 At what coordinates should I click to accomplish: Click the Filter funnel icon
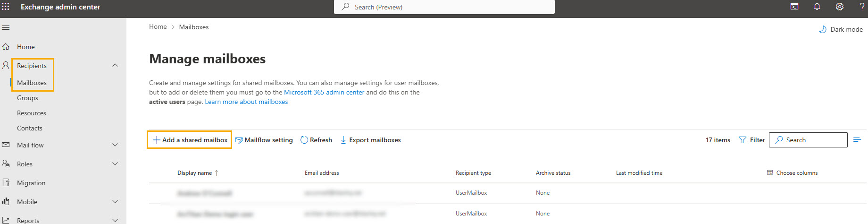pos(743,140)
